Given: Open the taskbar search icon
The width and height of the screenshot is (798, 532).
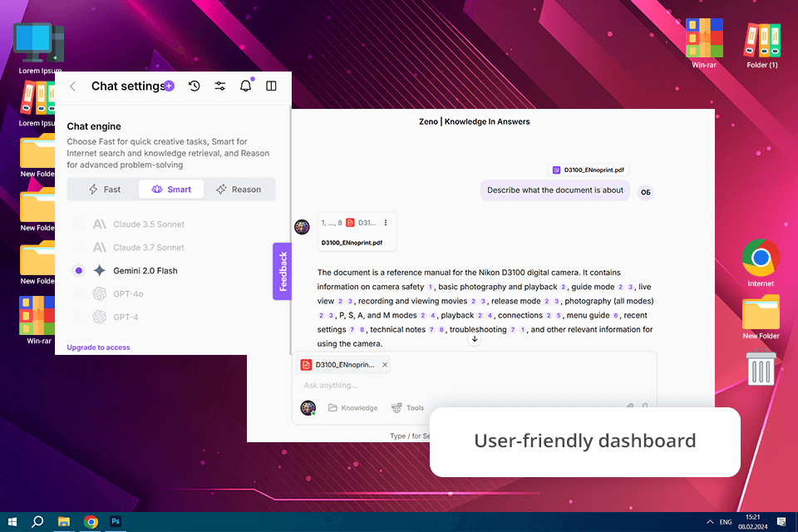Looking at the screenshot, I should 37,522.
